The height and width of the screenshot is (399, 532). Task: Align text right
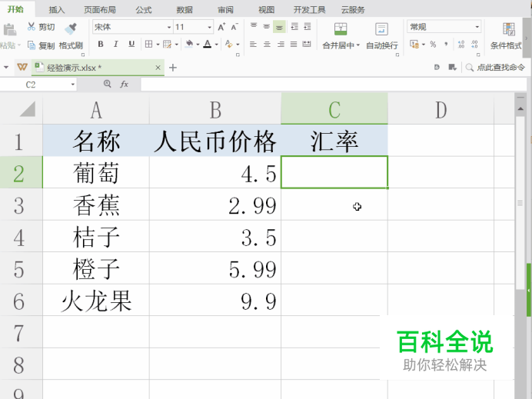pos(281,44)
